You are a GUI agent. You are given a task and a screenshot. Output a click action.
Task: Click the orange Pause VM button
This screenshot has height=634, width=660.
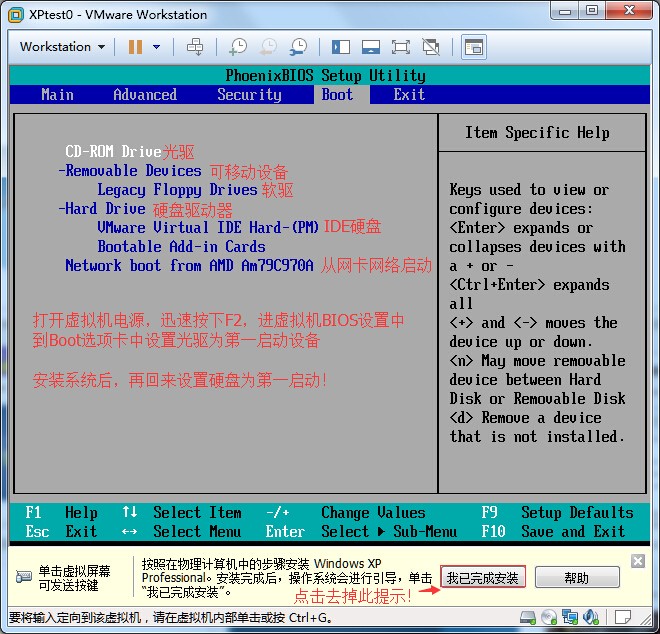[x=135, y=47]
